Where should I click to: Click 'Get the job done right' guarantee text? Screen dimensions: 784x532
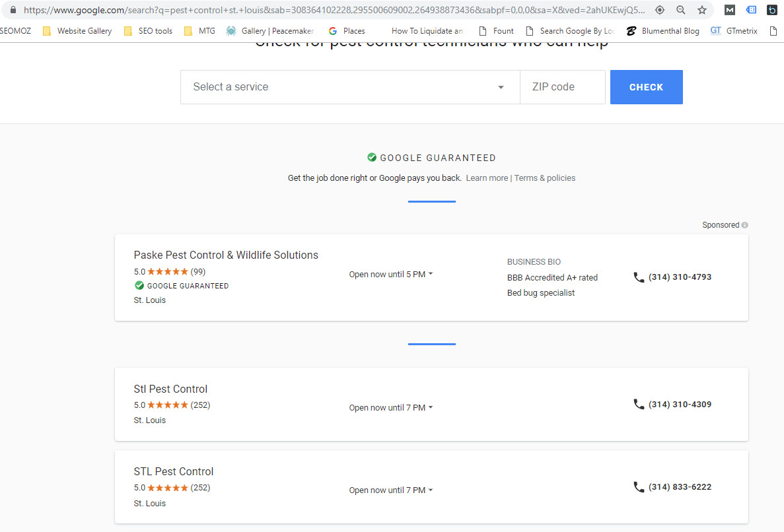pos(374,178)
